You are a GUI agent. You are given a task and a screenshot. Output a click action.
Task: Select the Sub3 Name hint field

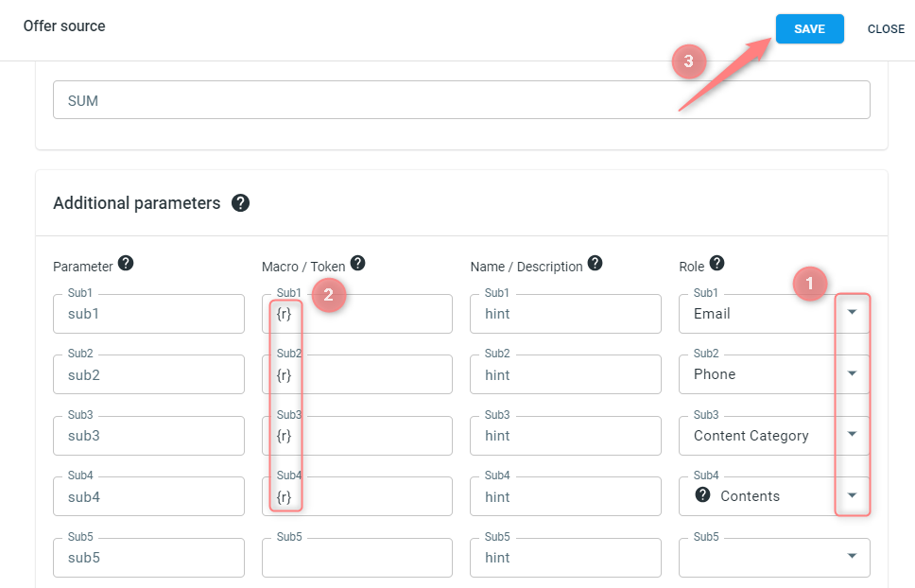[565, 436]
